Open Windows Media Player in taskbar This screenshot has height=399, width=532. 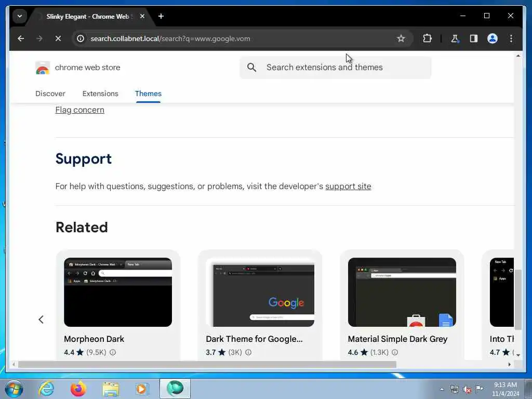click(142, 389)
